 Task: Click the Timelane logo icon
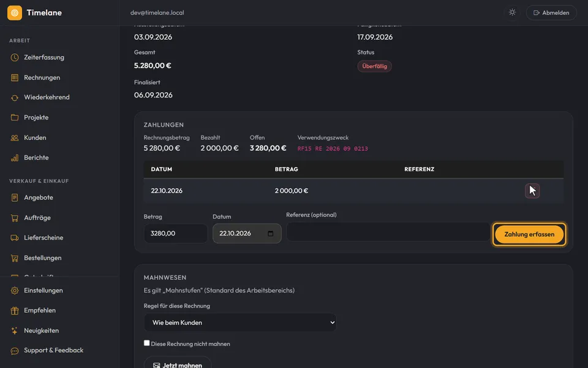(15, 13)
